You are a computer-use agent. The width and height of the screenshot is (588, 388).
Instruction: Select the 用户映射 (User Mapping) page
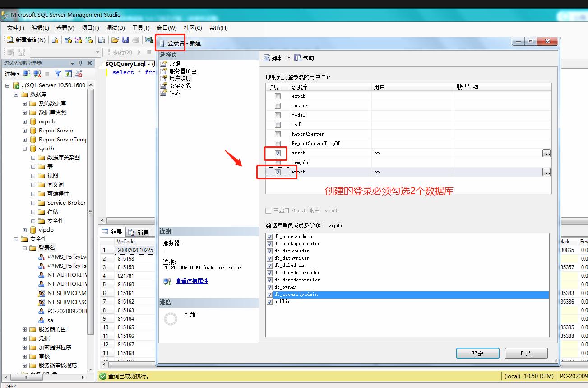[x=176, y=78]
